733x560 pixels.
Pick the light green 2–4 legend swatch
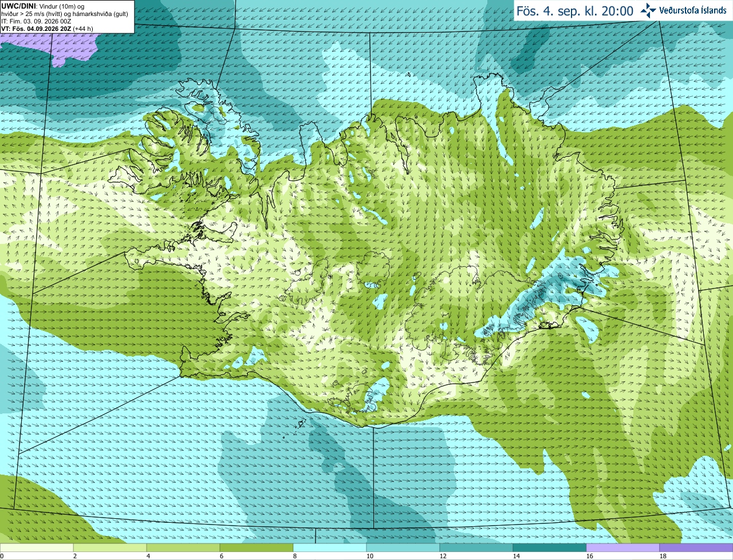pyautogui.click(x=110, y=548)
